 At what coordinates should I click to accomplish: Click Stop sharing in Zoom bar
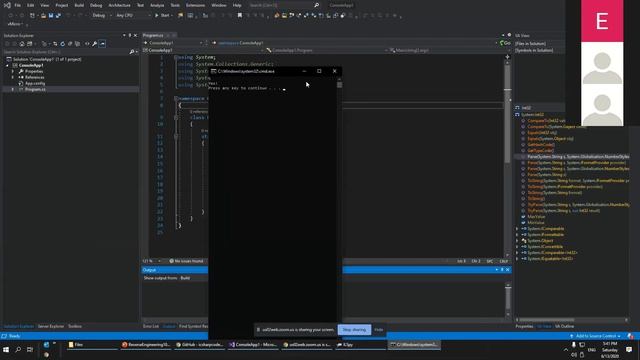coord(354,330)
